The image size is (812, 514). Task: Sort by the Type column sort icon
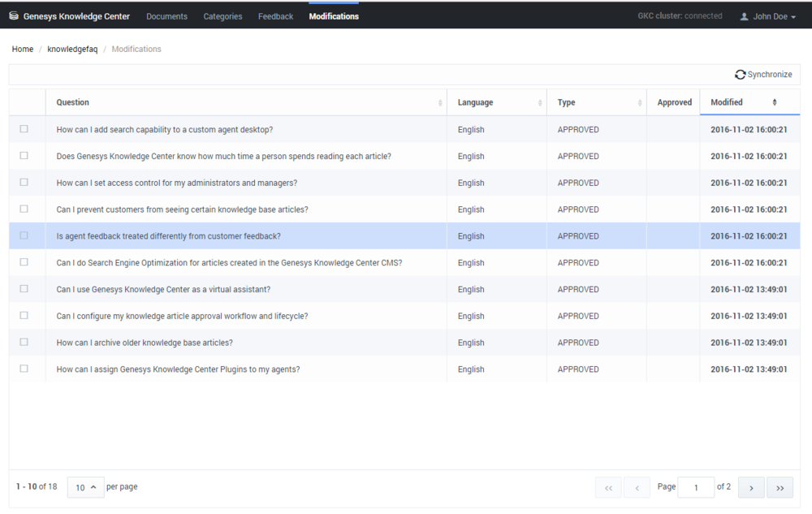640,103
